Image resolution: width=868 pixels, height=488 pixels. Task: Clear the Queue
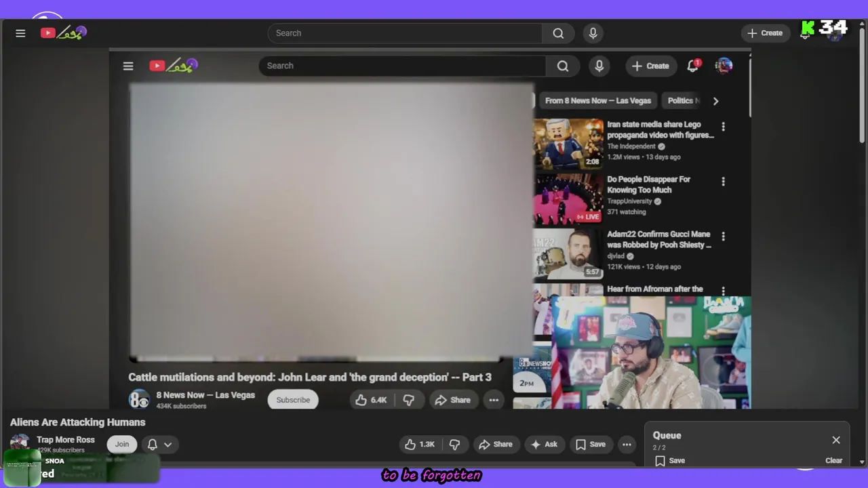click(834, 461)
